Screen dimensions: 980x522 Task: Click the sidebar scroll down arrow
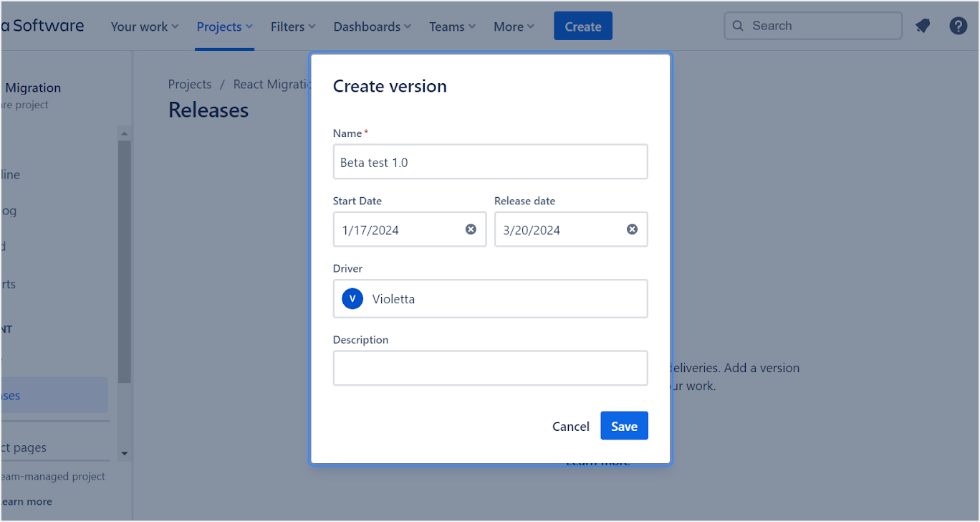(124, 453)
